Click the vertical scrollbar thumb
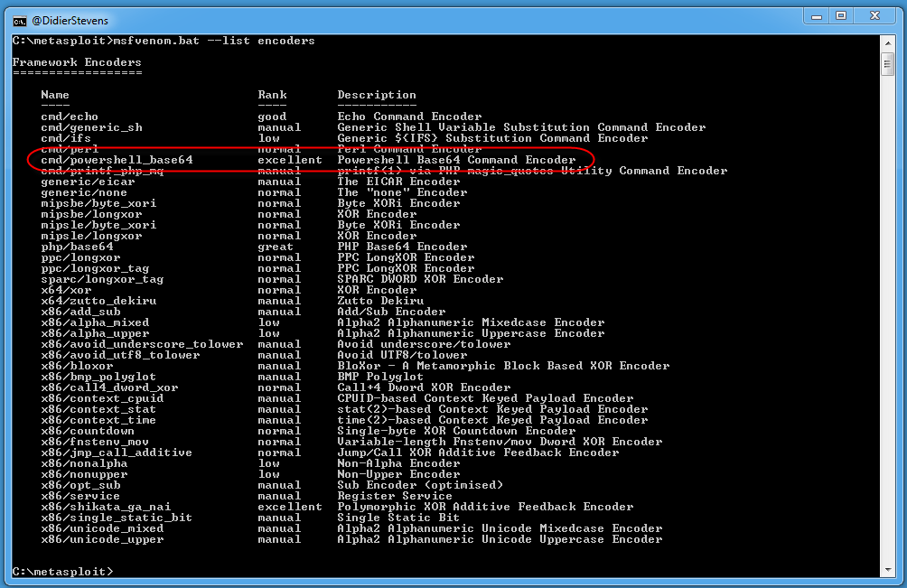 887,64
